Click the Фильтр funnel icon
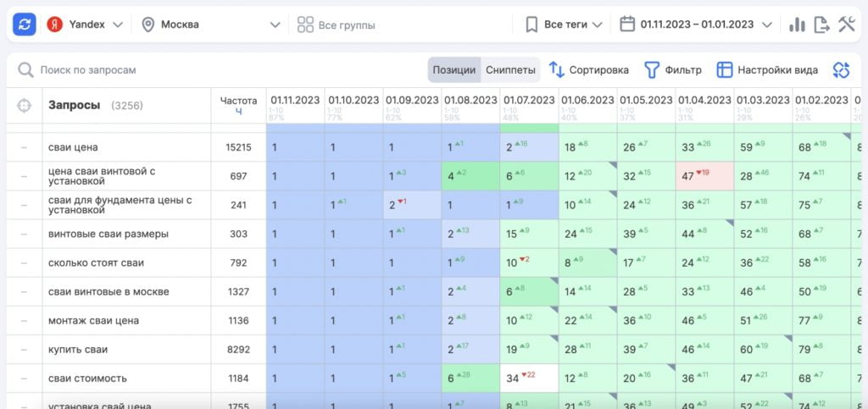The width and height of the screenshot is (868, 409). tap(652, 70)
